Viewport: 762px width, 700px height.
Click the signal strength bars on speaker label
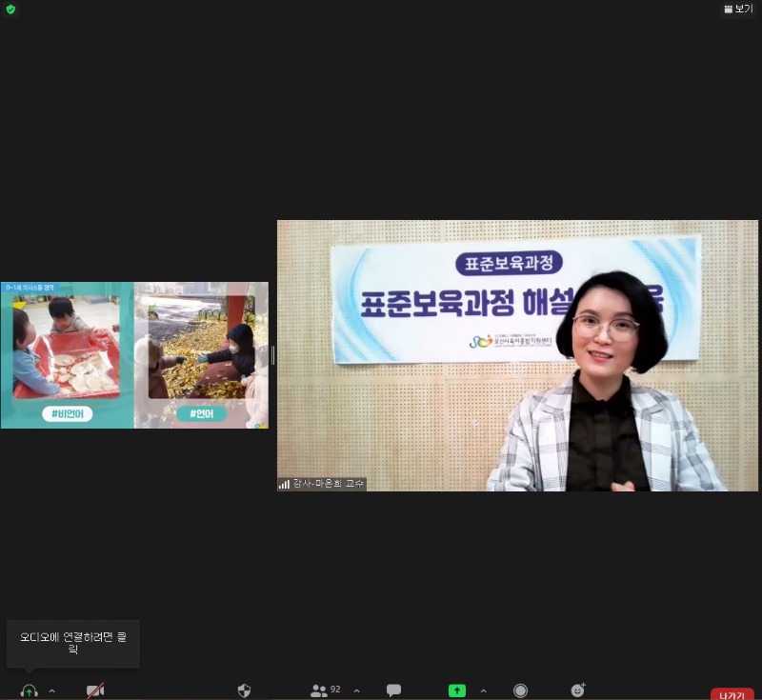(284, 484)
